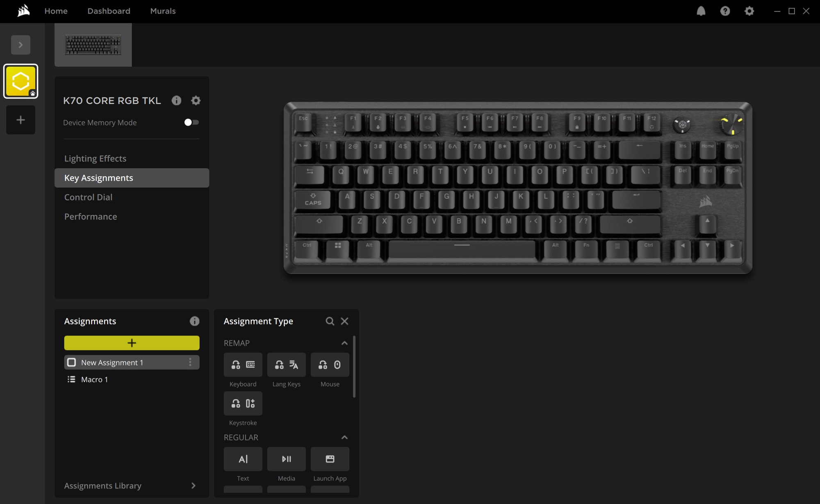This screenshot has width=820, height=504.
Task: Click the New Assignment add button
Action: tap(132, 343)
